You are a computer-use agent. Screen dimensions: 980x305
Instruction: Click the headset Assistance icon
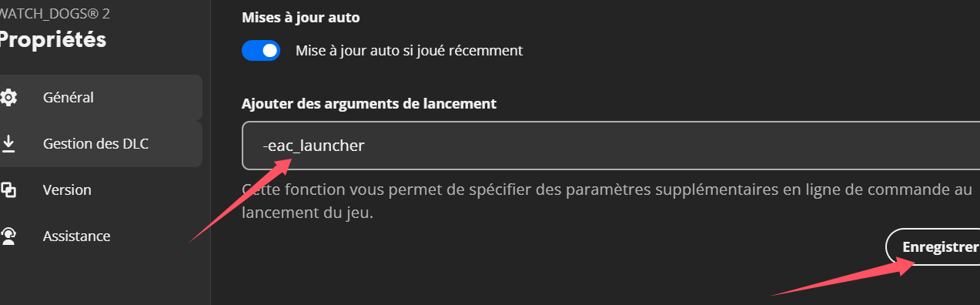8,236
